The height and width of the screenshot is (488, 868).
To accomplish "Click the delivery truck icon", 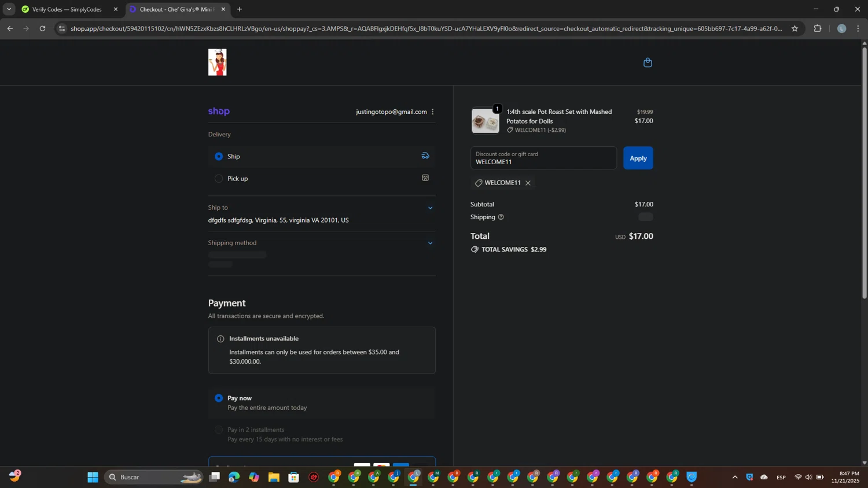I will (425, 156).
